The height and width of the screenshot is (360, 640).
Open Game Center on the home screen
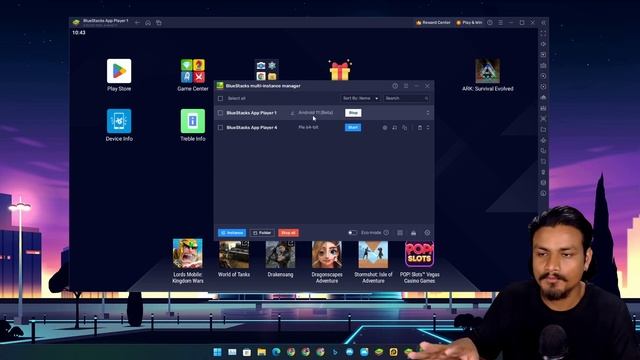[x=193, y=71]
